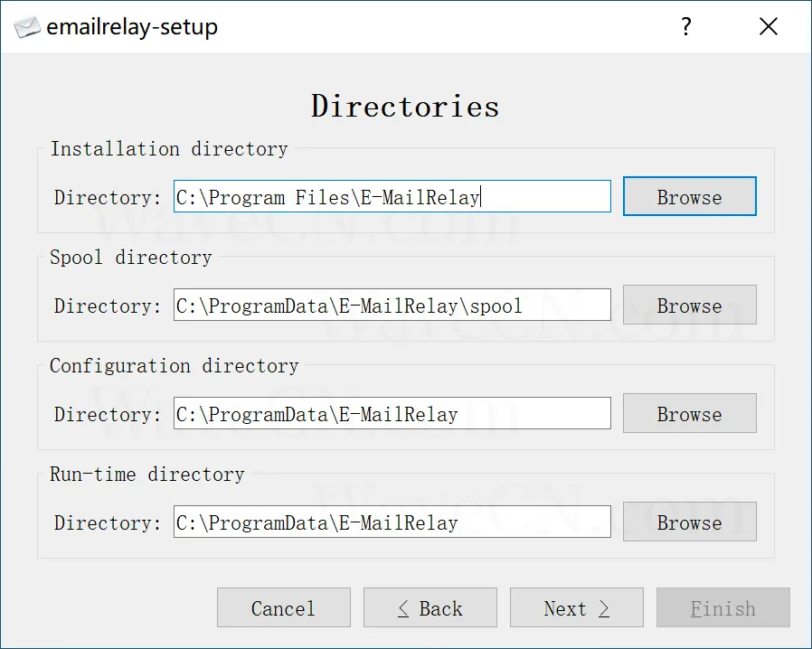Browse for the Run-time directory
Image resolution: width=812 pixels, height=649 pixels.
point(689,522)
